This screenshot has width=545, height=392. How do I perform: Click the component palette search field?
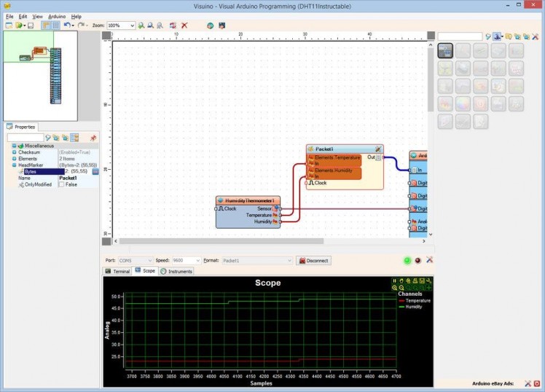click(x=459, y=36)
